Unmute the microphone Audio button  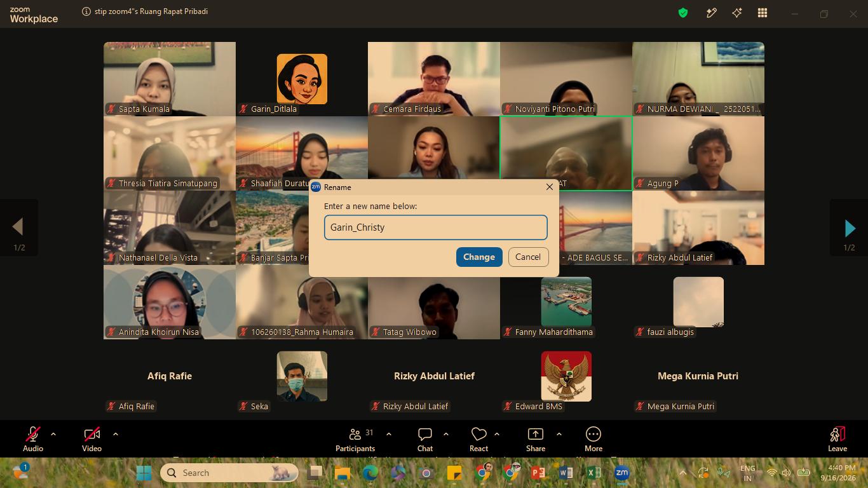tap(33, 438)
